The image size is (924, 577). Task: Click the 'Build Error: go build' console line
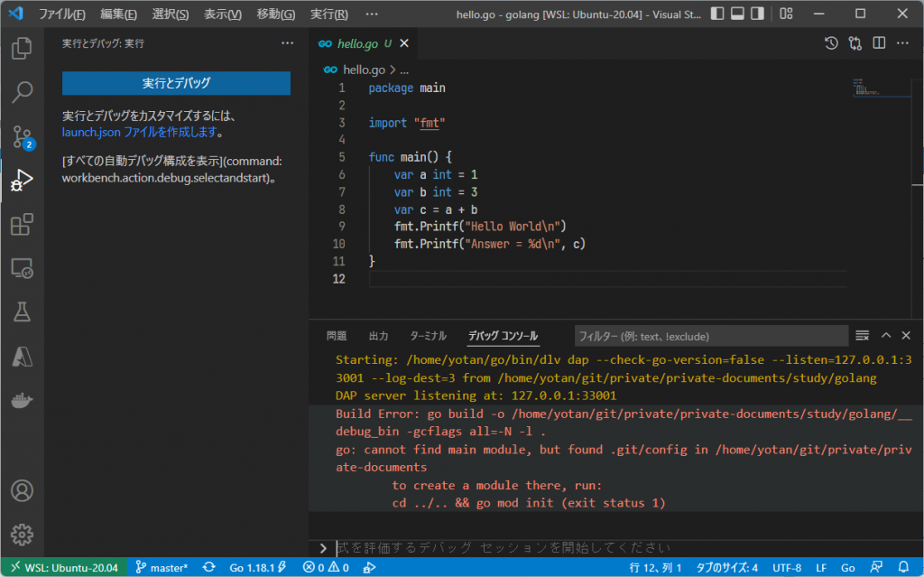click(624, 423)
